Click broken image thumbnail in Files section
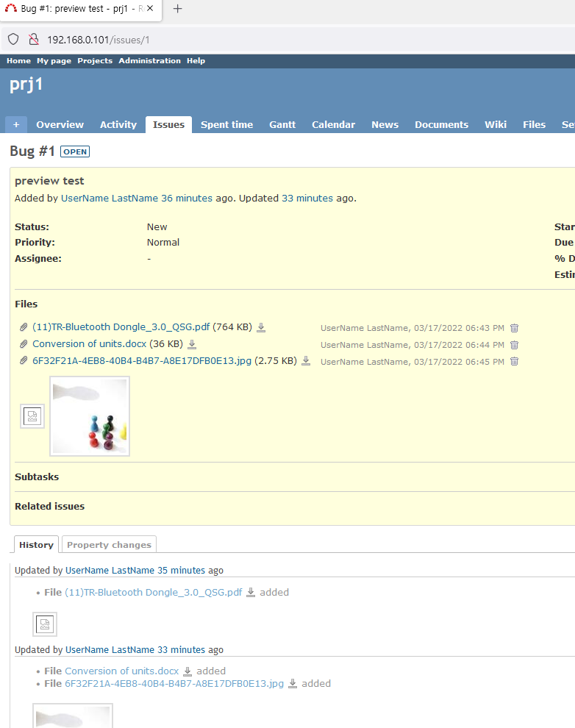Image resolution: width=575 pixels, height=728 pixels. click(32, 416)
